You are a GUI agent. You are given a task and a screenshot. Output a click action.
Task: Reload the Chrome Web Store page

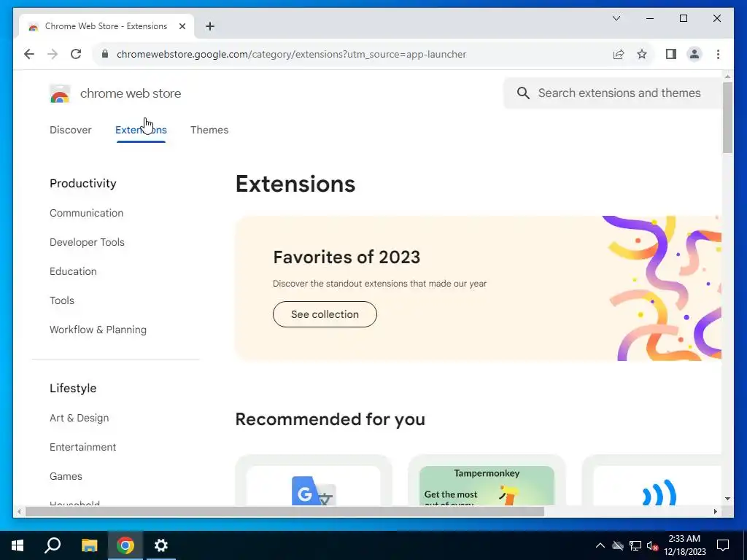76,54
